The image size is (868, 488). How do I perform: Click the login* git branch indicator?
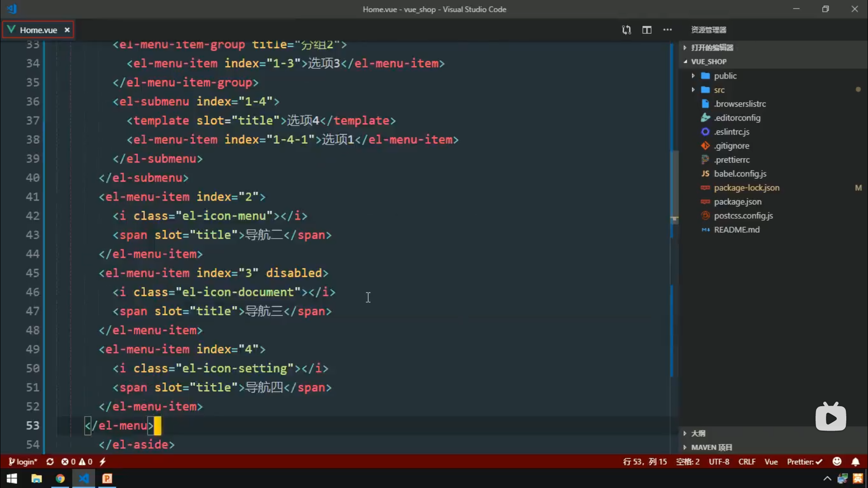pos(23,462)
